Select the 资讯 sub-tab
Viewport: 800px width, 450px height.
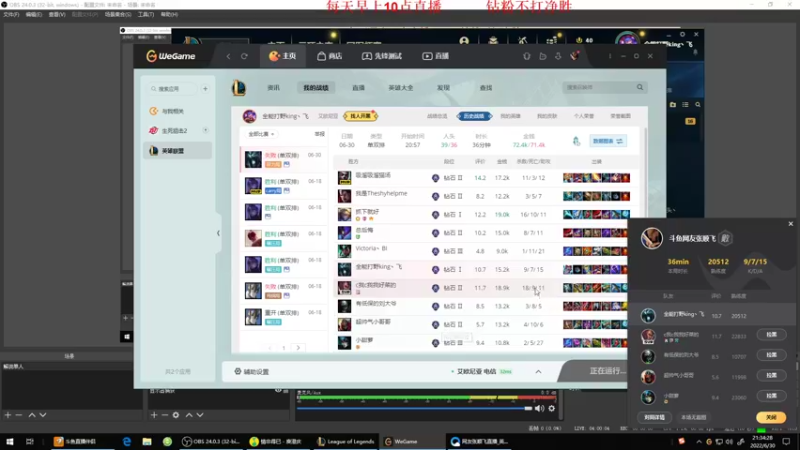click(x=273, y=88)
